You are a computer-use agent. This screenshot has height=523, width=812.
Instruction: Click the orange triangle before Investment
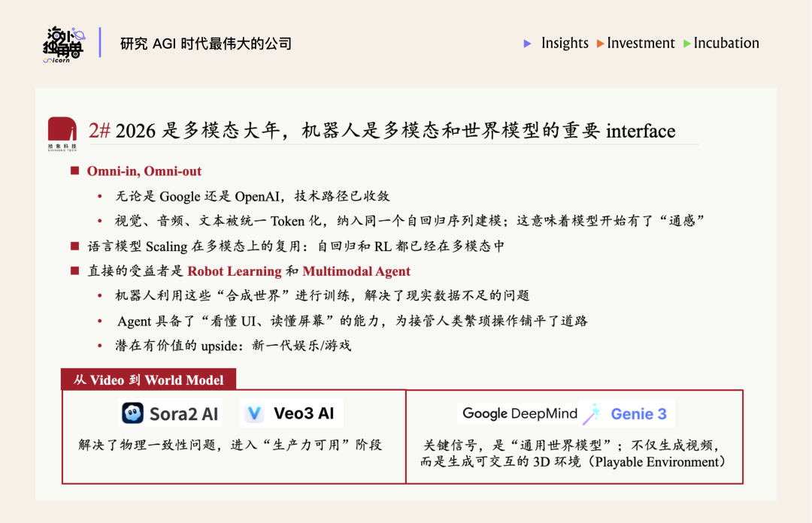600,44
